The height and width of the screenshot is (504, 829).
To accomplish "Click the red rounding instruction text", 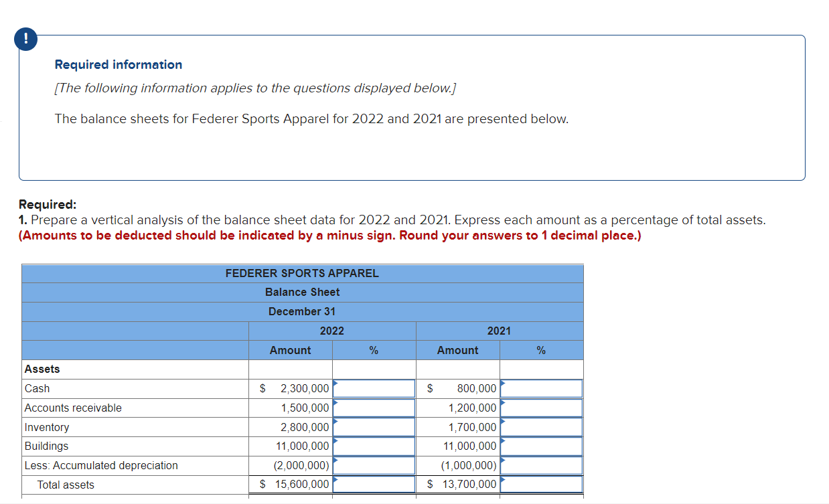I will tap(329, 236).
